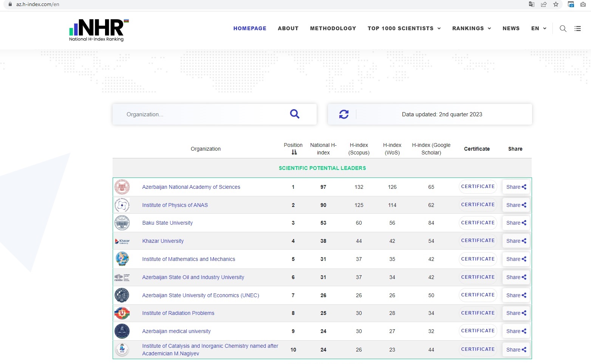This screenshot has width=591, height=364.
Task: Click the site lock icon in address bar
Action: tap(10, 4)
